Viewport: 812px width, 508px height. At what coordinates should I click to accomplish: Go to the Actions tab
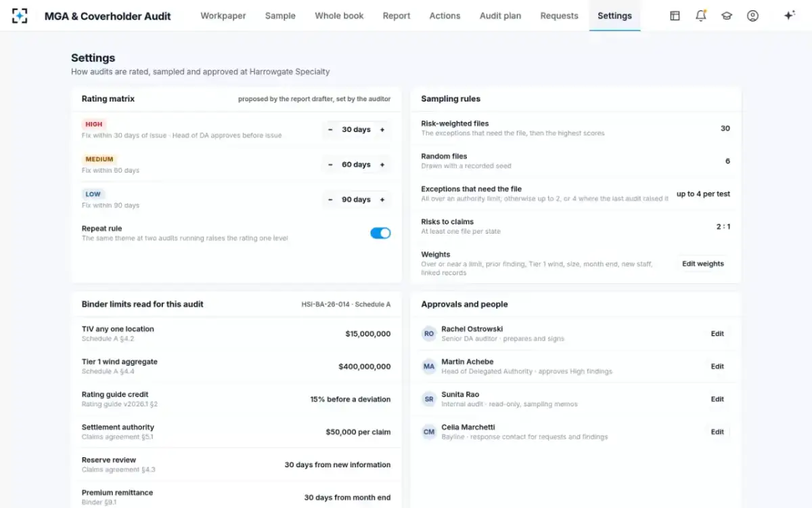[x=445, y=16]
